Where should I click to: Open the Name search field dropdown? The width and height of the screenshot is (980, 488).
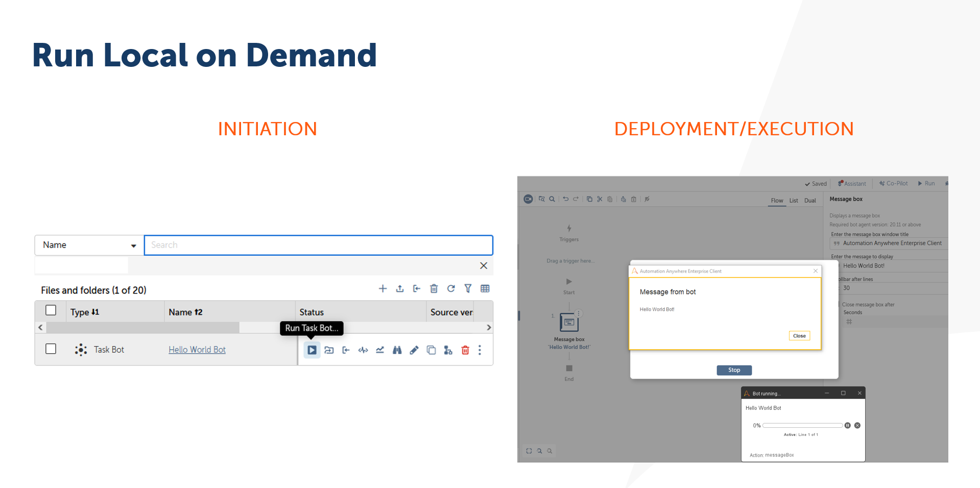(89, 245)
